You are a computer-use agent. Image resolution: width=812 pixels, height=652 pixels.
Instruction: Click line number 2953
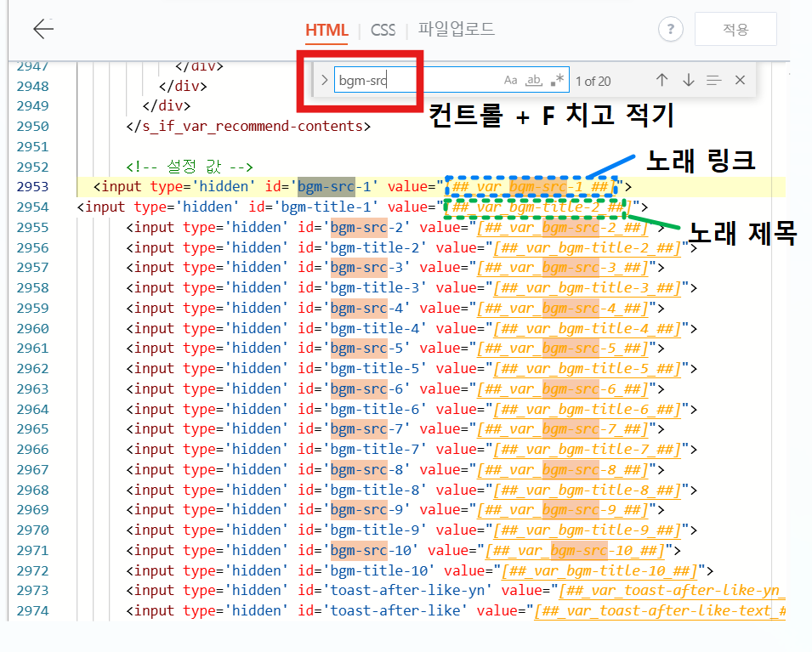pyautogui.click(x=32, y=186)
